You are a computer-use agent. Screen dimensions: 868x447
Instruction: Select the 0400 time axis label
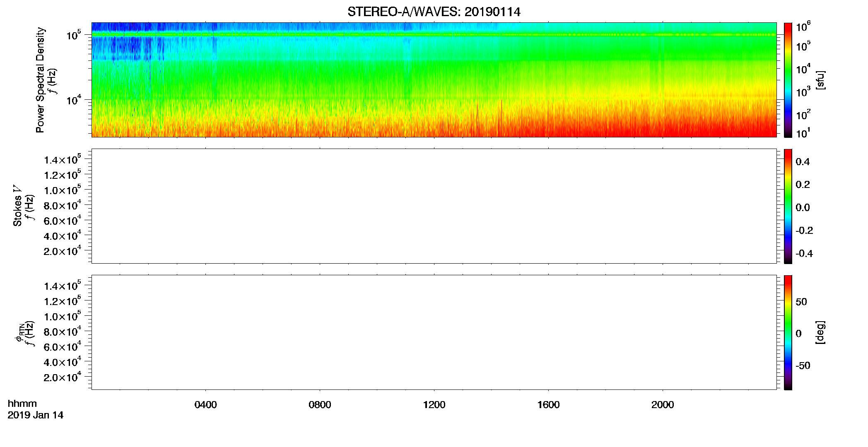click(x=205, y=405)
